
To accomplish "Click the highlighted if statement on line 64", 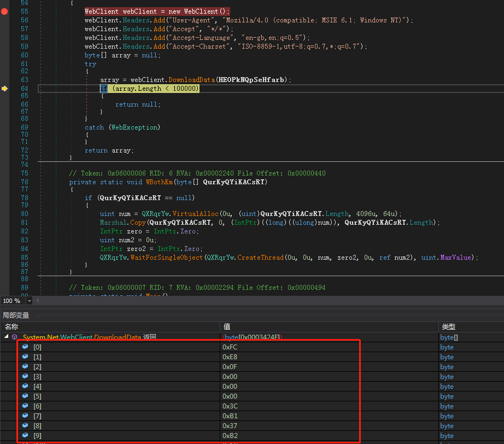I will coord(150,89).
